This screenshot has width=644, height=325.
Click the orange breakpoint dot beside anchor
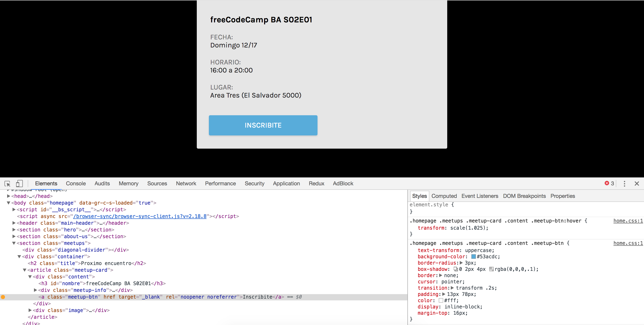click(3, 297)
